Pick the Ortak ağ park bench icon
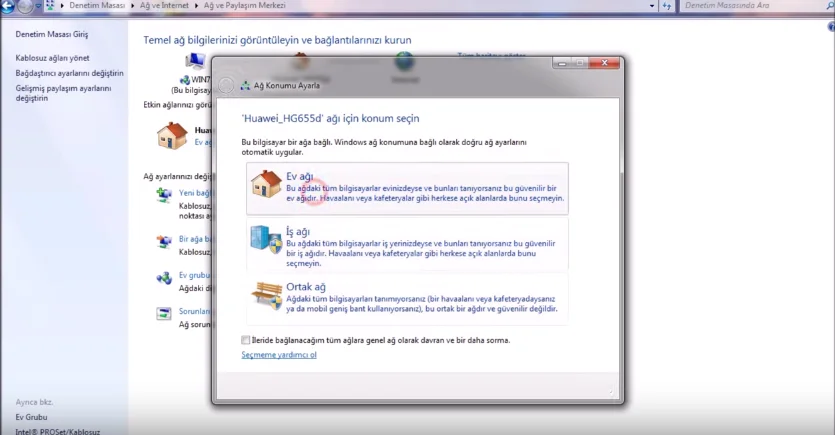 [266, 296]
